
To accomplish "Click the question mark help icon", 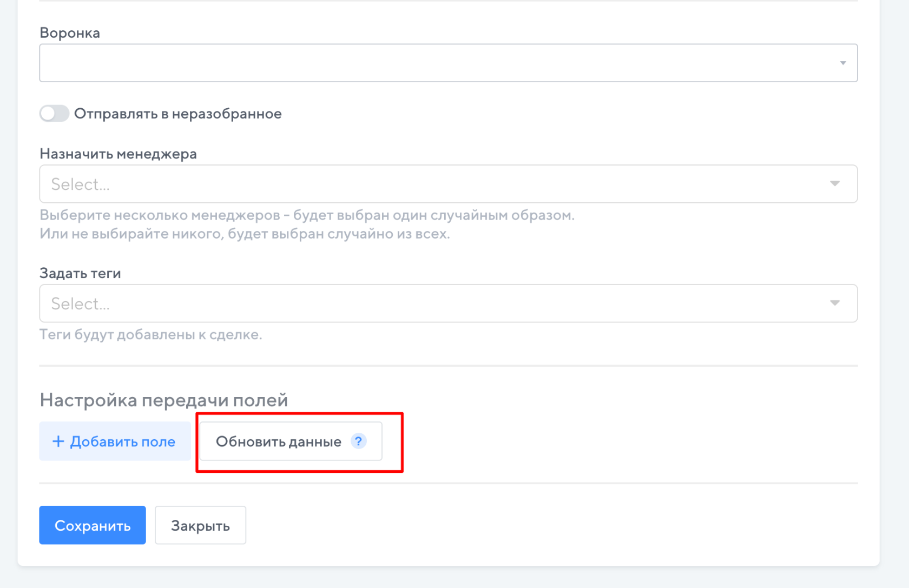I will tap(358, 441).
